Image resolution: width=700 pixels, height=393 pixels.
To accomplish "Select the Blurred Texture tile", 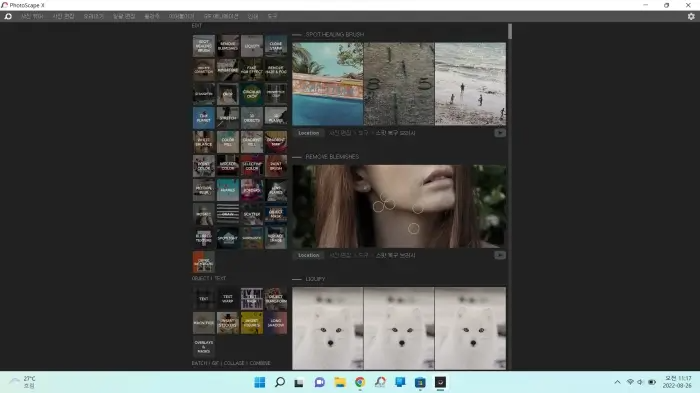I will [204, 238].
